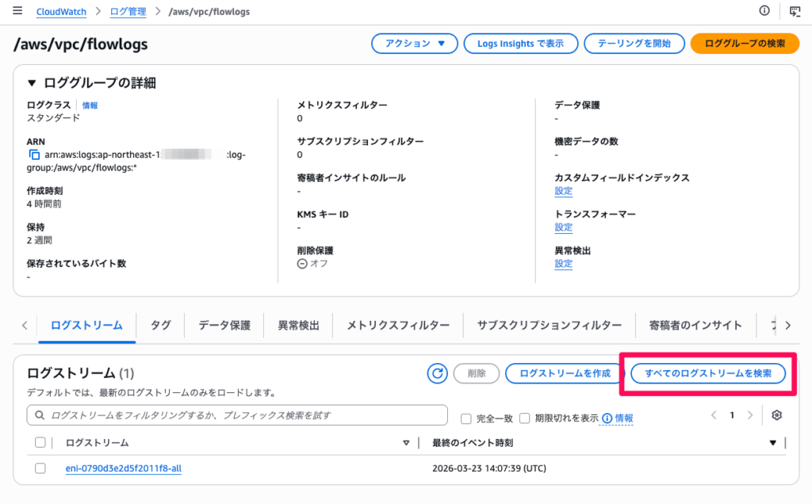Open the hamburger navigation menu
Screen dimensions: 812x504
point(17,11)
